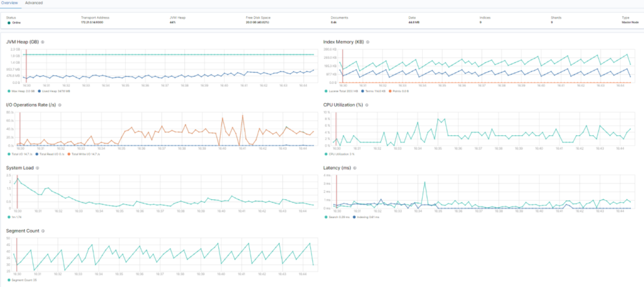644x287 pixels.
Task: Click the red time marker in Latency chart
Action: coord(336,192)
